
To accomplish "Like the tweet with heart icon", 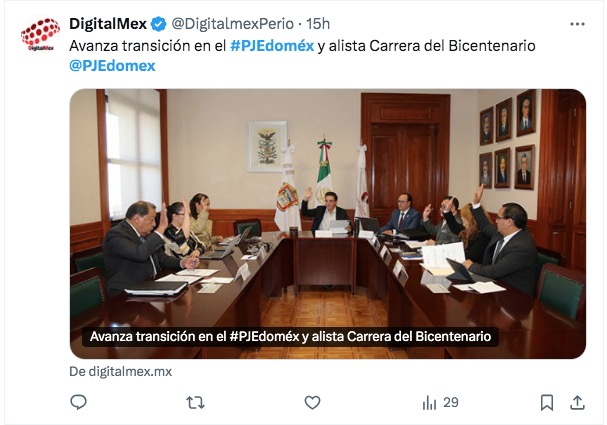I will pos(312,403).
